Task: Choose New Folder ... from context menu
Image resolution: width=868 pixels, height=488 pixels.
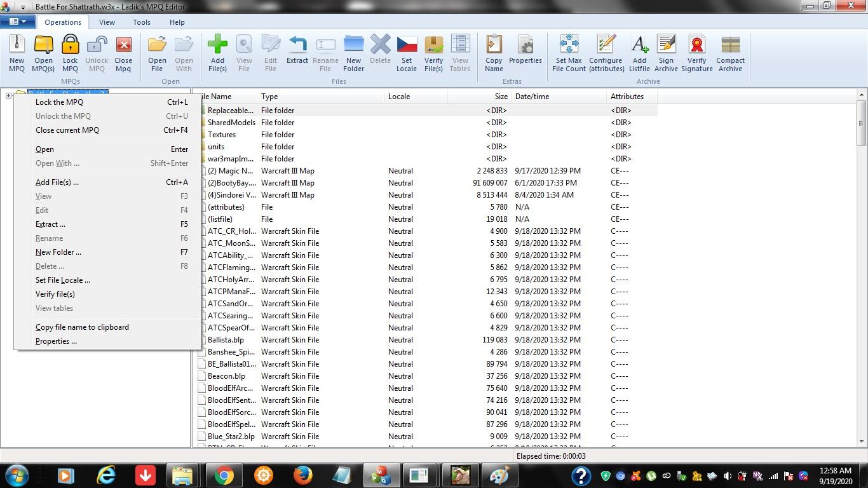Action: (x=107, y=252)
